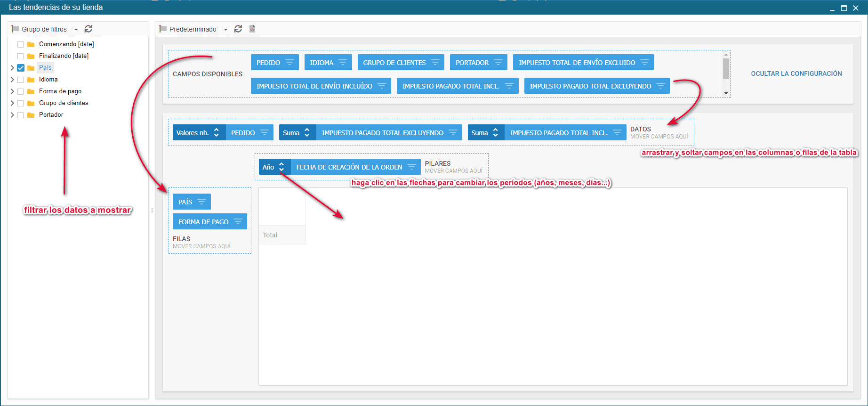Click filter icon on FORMA DE PAGO field
This screenshot has width=868, height=406.
(x=238, y=222)
